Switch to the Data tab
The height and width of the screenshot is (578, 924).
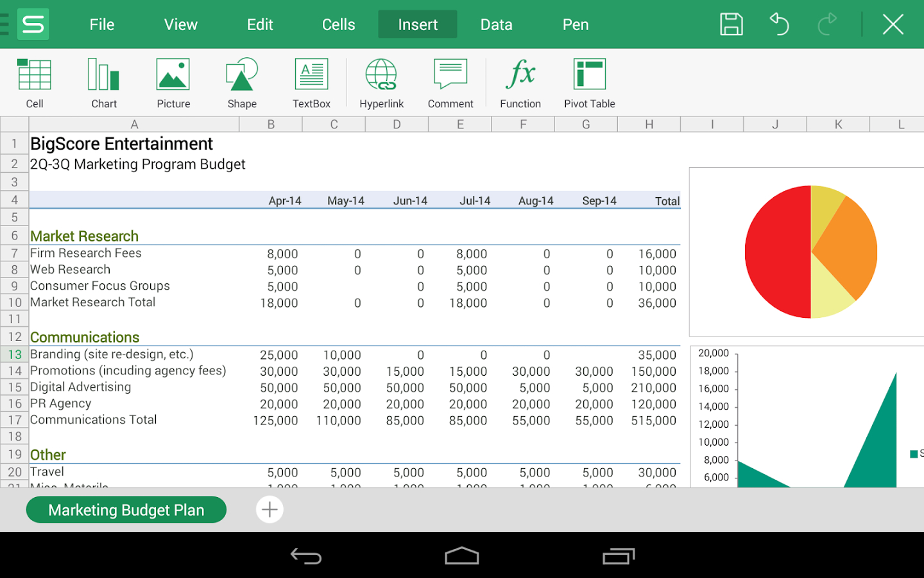(x=496, y=24)
